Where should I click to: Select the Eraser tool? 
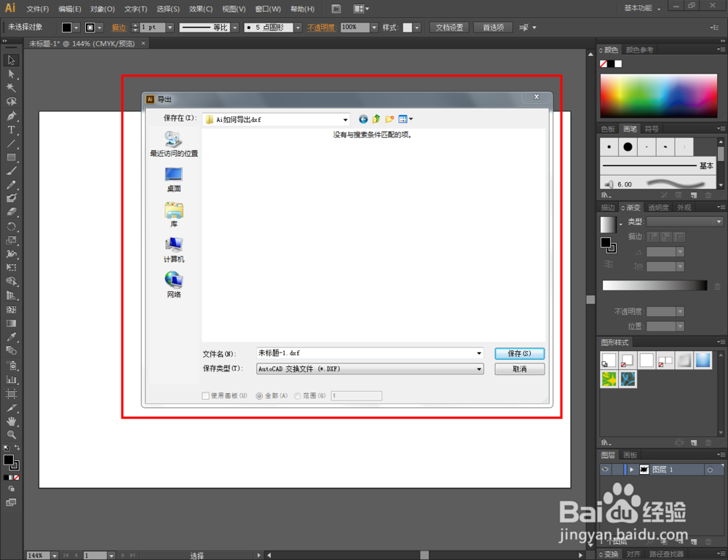(11, 212)
